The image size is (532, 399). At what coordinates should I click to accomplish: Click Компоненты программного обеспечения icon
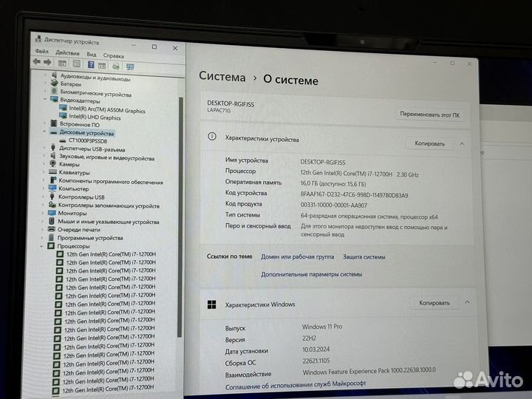point(53,180)
